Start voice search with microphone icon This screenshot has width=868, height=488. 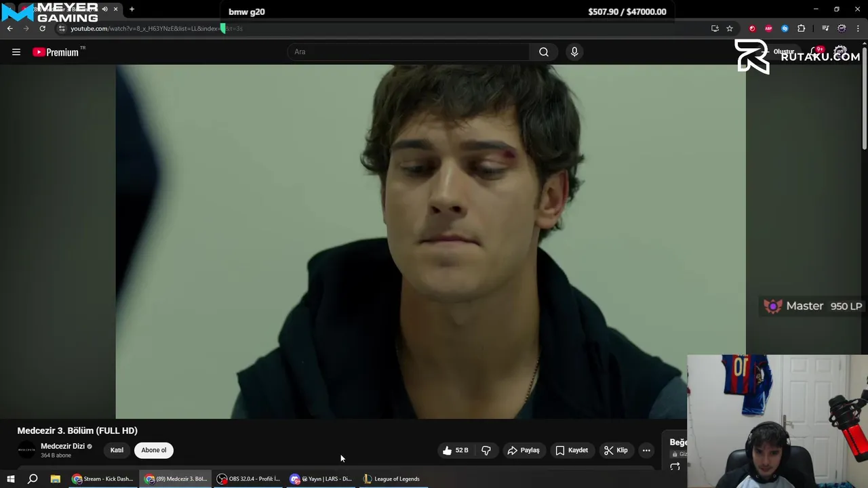pyautogui.click(x=574, y=52)
